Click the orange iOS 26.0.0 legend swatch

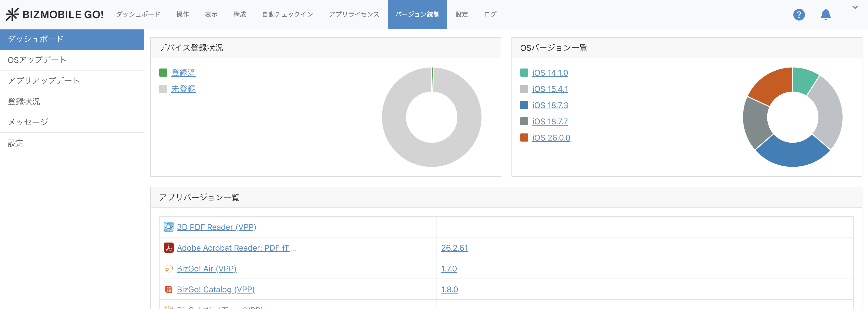pos(524,138)
